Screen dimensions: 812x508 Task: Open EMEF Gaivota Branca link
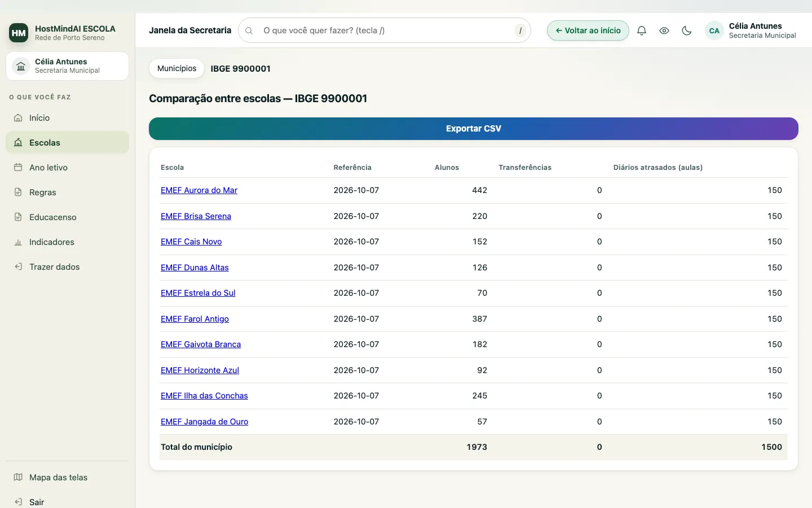tap(201, 344)
